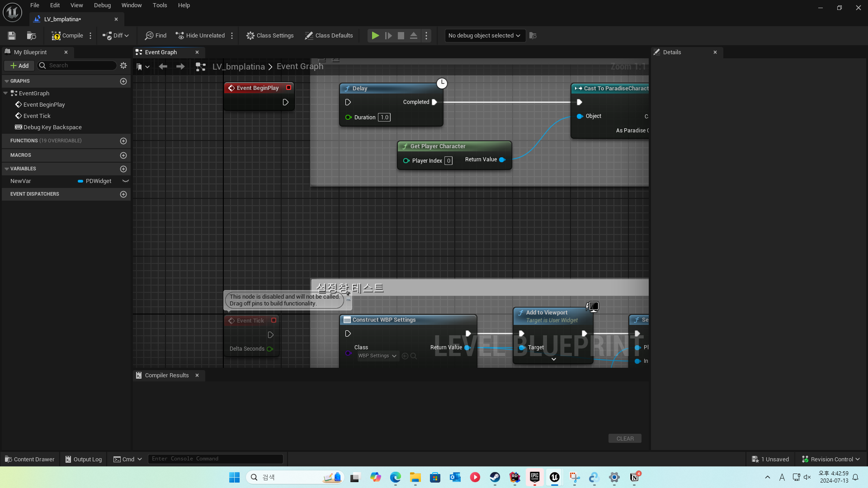868x488 pixels.
Task: Save the current blueprint asset
Action: point(12,36)
